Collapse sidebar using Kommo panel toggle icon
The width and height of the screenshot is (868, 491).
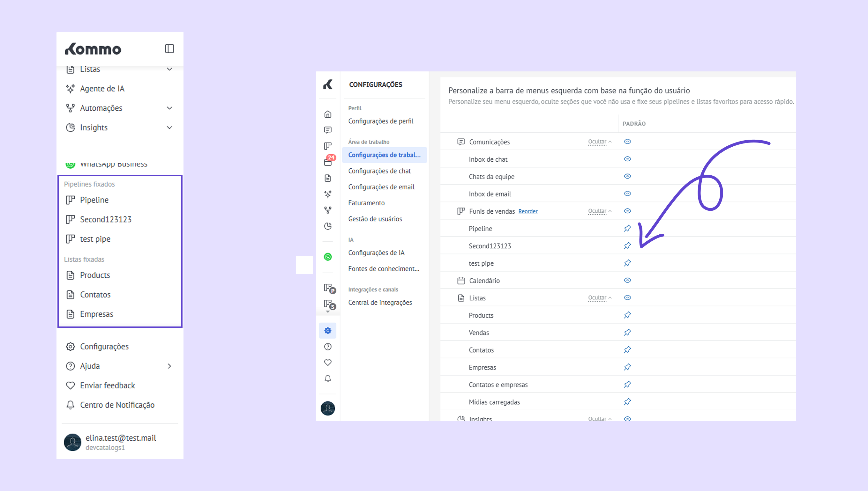click(x=169, y=49)
